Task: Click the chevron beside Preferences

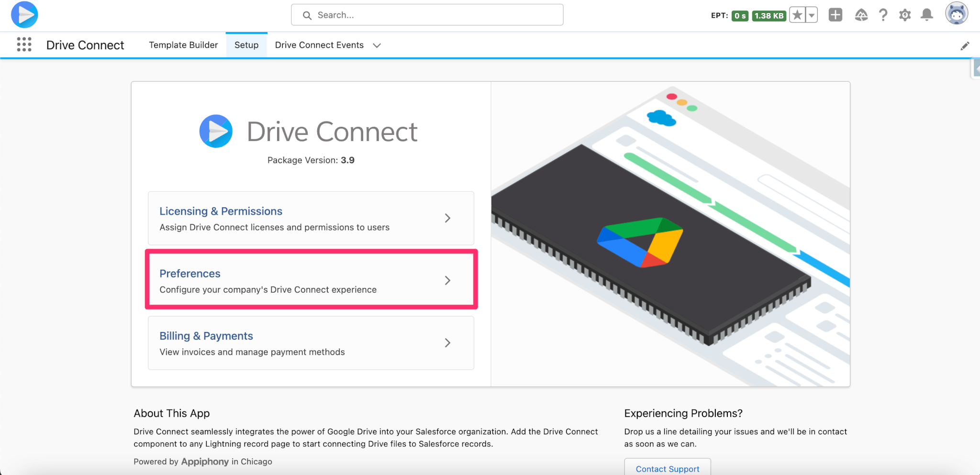Action: pos(447,280)
